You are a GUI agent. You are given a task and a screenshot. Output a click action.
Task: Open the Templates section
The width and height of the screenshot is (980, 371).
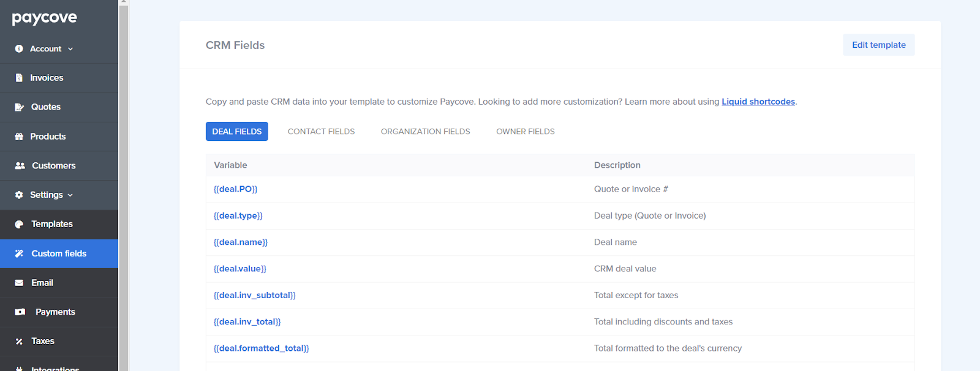(59, 224)
